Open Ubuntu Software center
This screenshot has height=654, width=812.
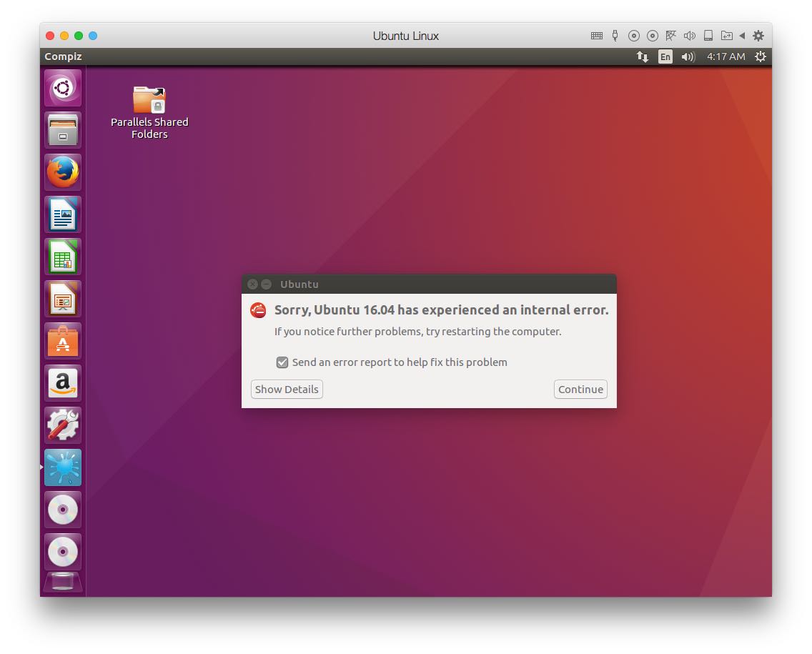click(63, 341)
